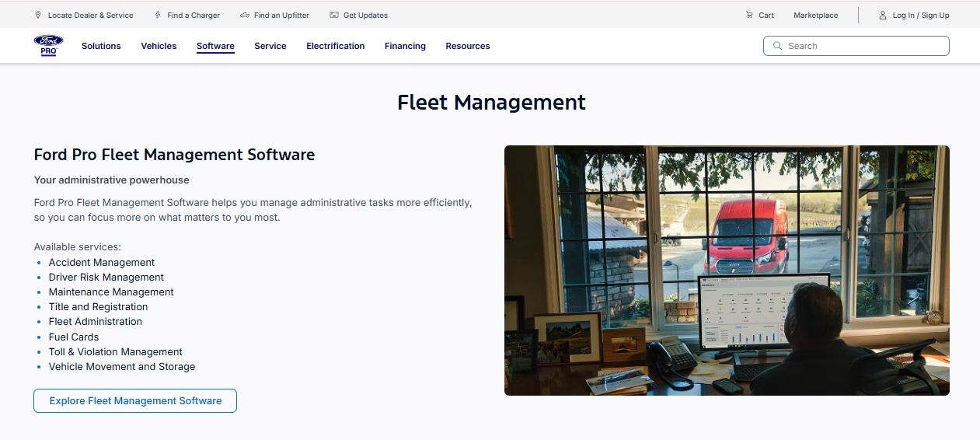Click the Fuel Cards list item

pyautogui.click(x=74, y=337)
